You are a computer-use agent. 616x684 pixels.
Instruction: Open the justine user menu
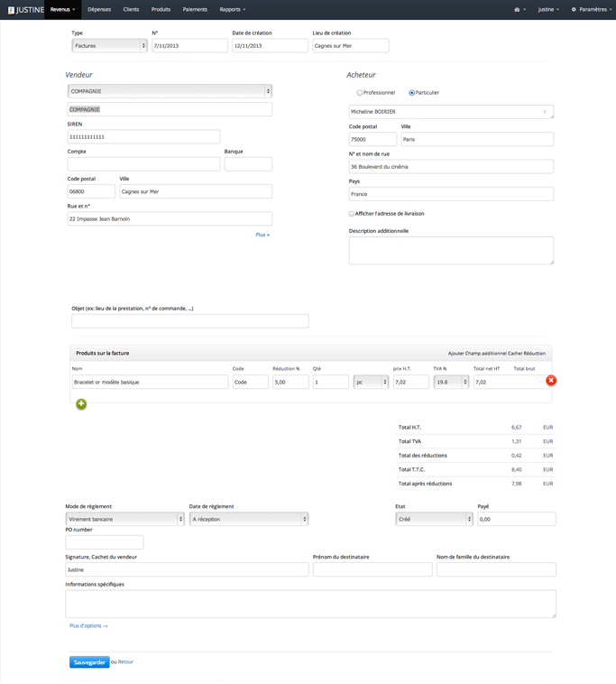point(548,10)
